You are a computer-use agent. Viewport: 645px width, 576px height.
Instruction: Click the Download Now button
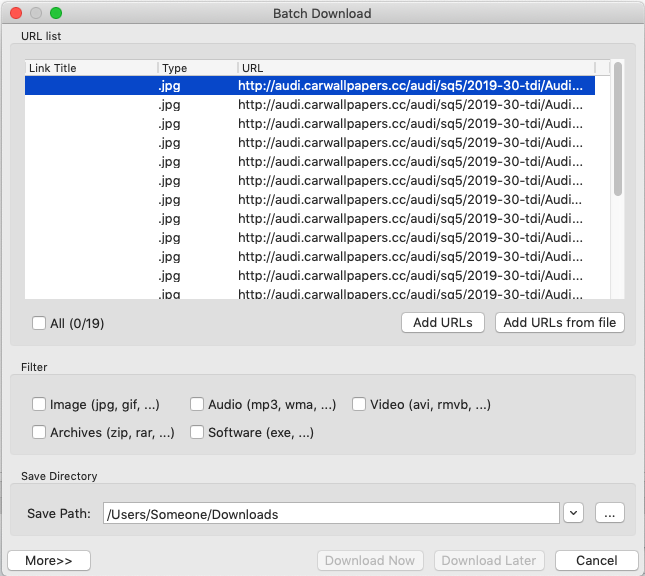point(370,560)
